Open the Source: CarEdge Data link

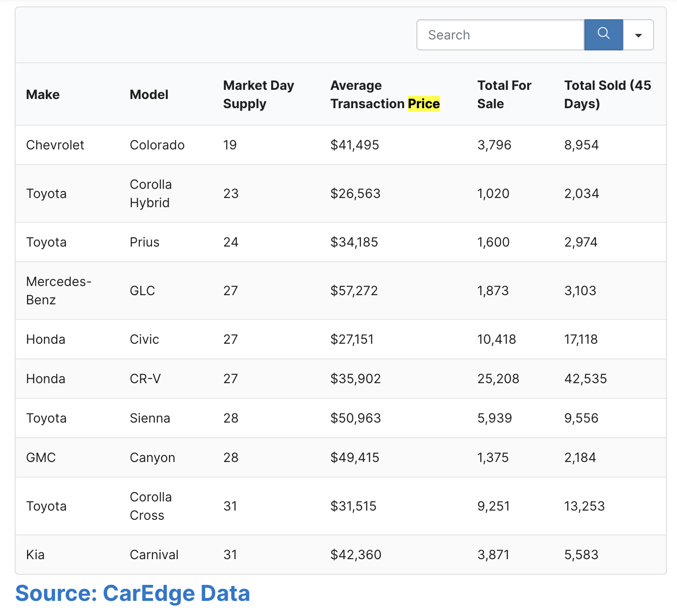[x=132, y=593]
